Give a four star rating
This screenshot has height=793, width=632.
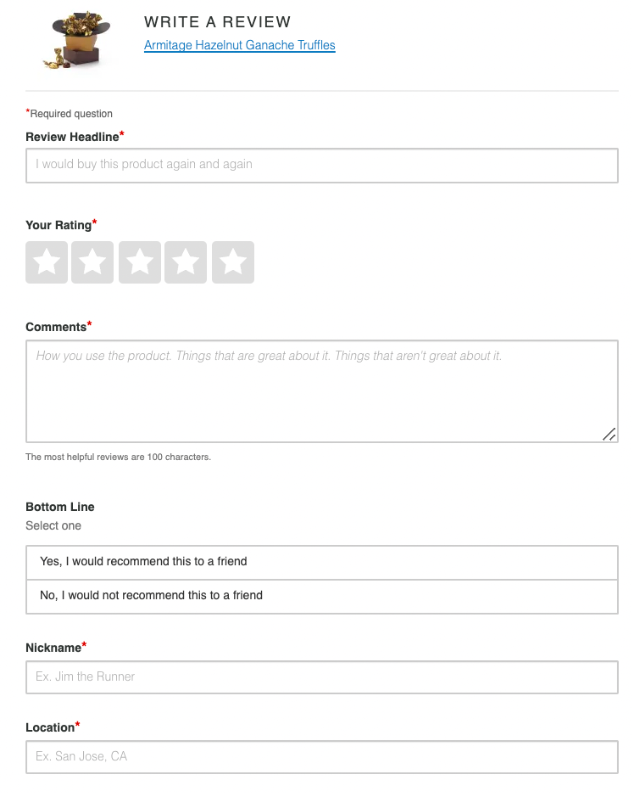pos(186,262)
